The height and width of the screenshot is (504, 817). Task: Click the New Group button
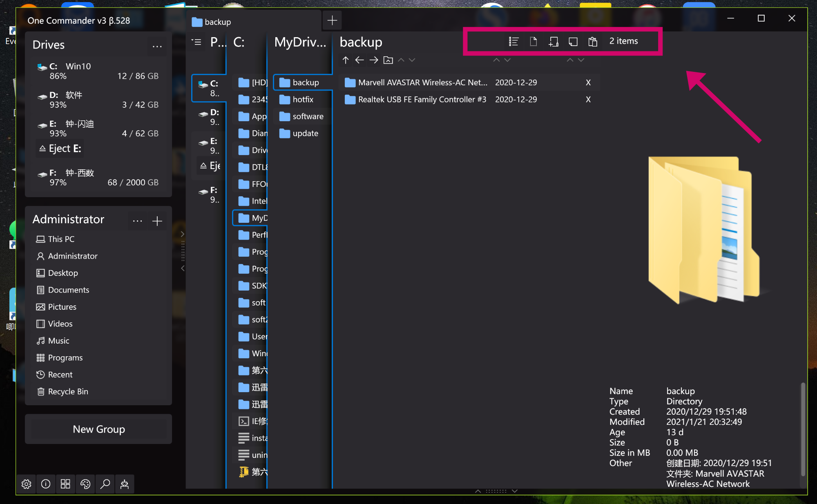(x=98, y=429)
